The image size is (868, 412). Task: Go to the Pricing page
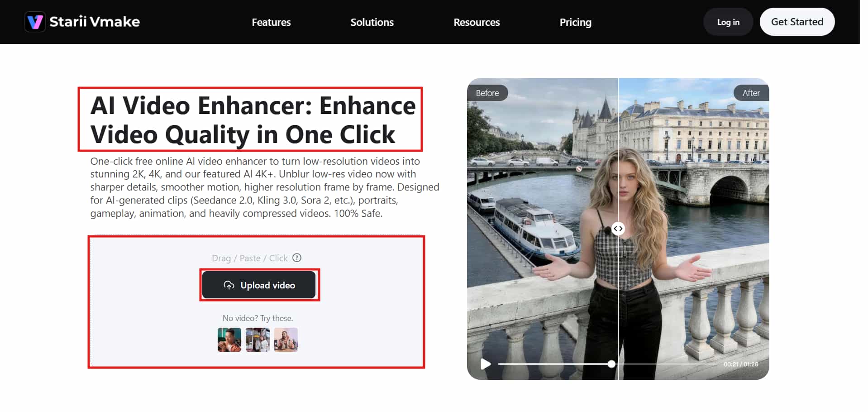pos(575,22)
